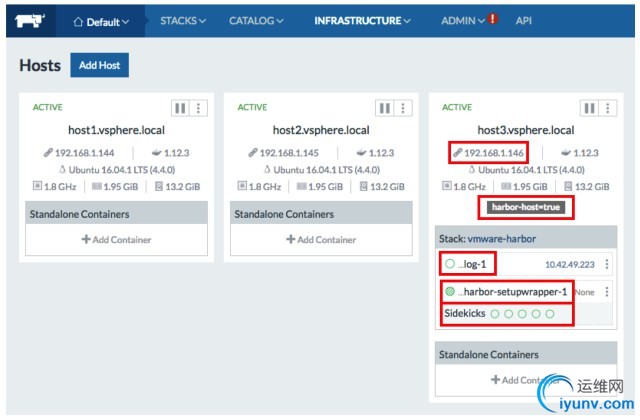Click the red alert icon beside ADMIN
The height and width of the screenshot is (420, 640).
493,19
